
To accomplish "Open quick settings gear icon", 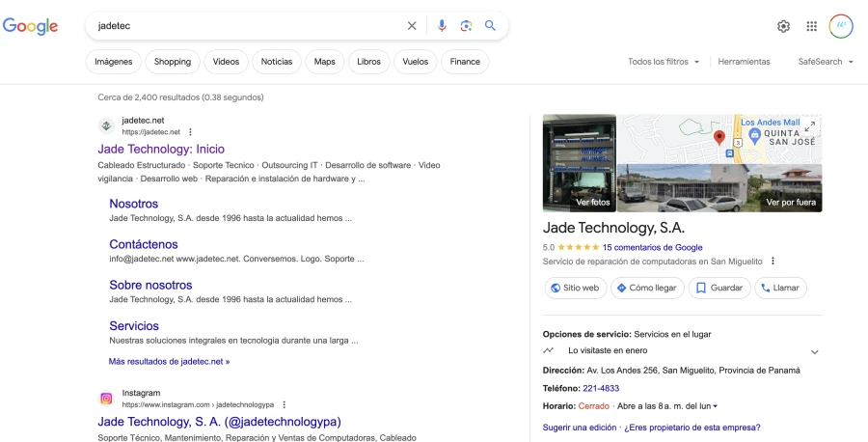I will pos(783,26).
